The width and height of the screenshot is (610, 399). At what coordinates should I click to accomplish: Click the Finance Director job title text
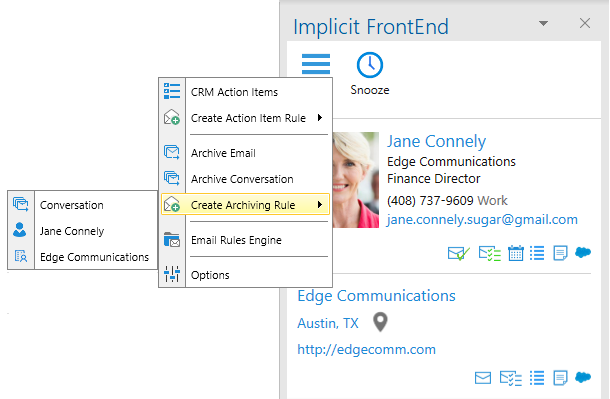(x=433, y=179)
